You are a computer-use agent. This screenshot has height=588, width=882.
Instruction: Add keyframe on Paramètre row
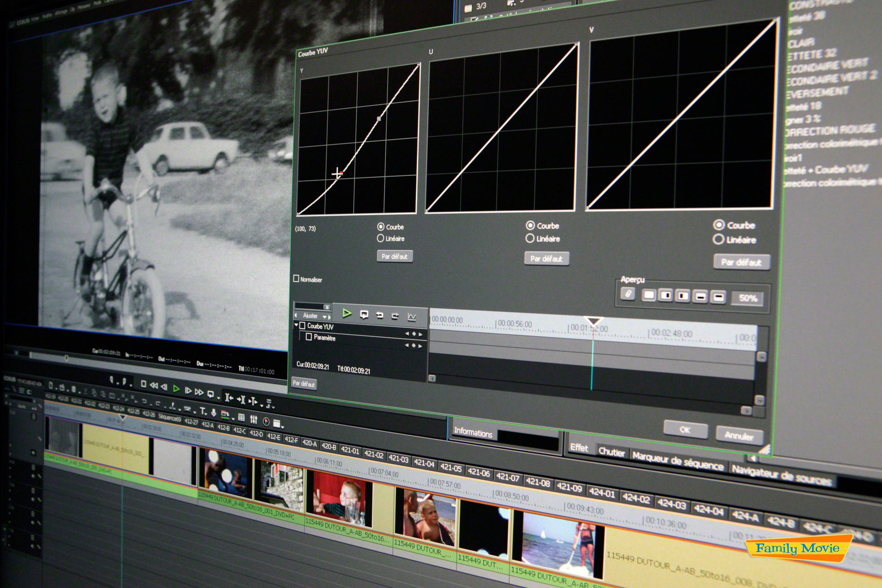tap(414, 345)
